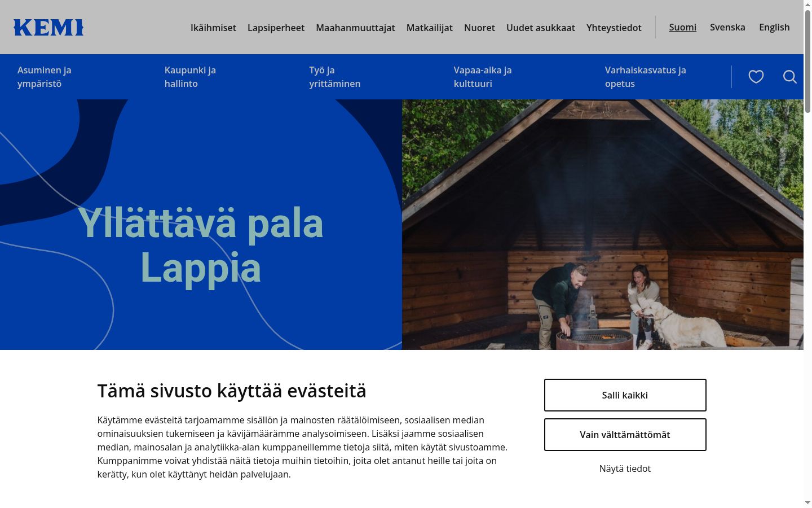Switch language to Svenska
Image resolution: width=812 pixels, height=508 pixels.
727,27
